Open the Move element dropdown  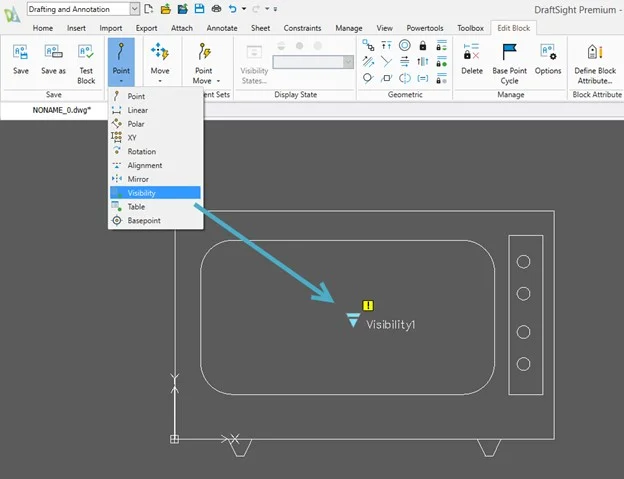[159, 81]
